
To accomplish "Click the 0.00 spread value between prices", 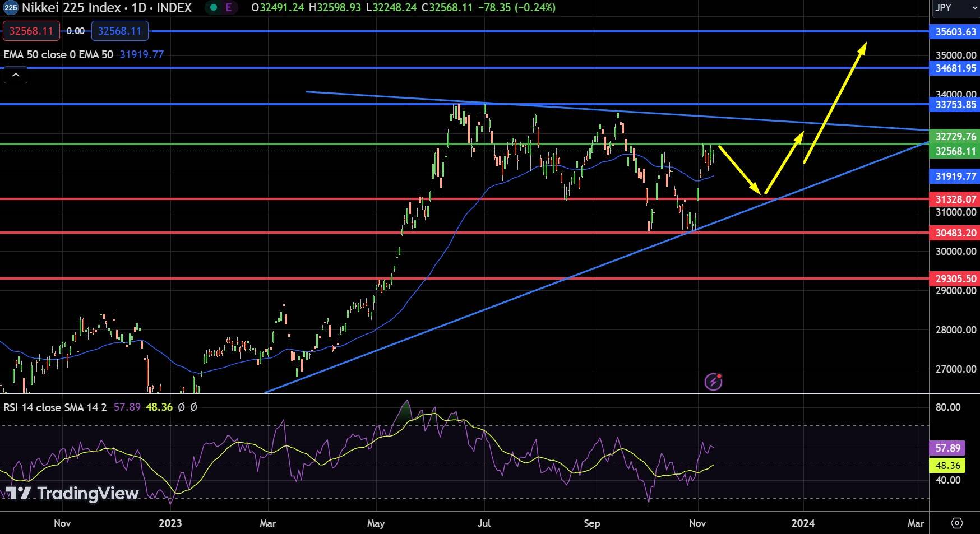I will click(x=76, y=31).
